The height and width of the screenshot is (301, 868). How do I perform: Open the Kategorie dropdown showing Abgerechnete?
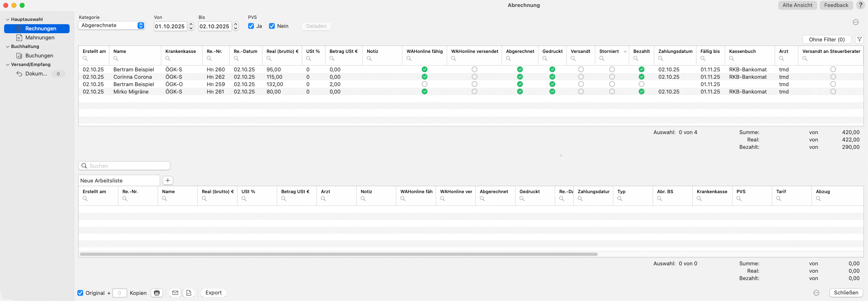pyautogui.click(x=111, y=25)
